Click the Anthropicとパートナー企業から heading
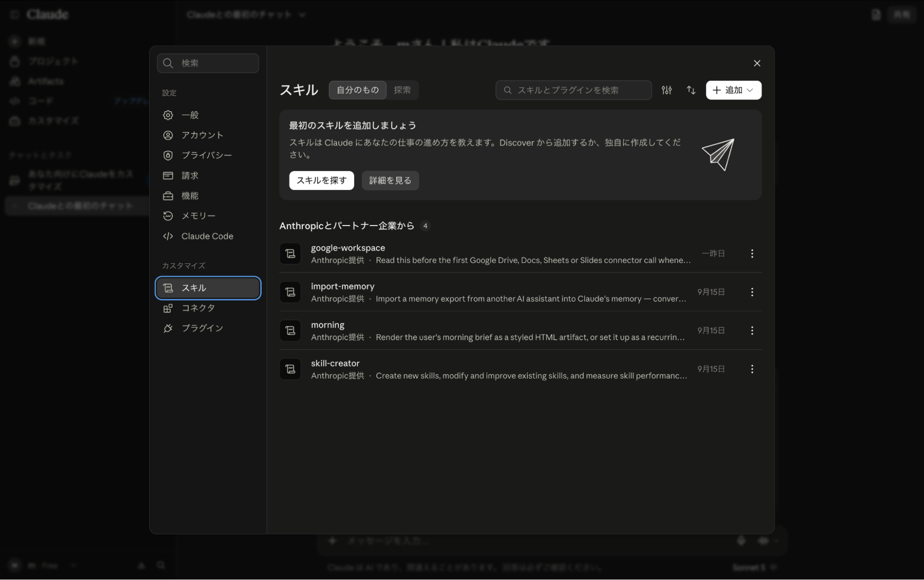Screen dimensions: 924x580 pyautogui.click(x=347, y=226)
